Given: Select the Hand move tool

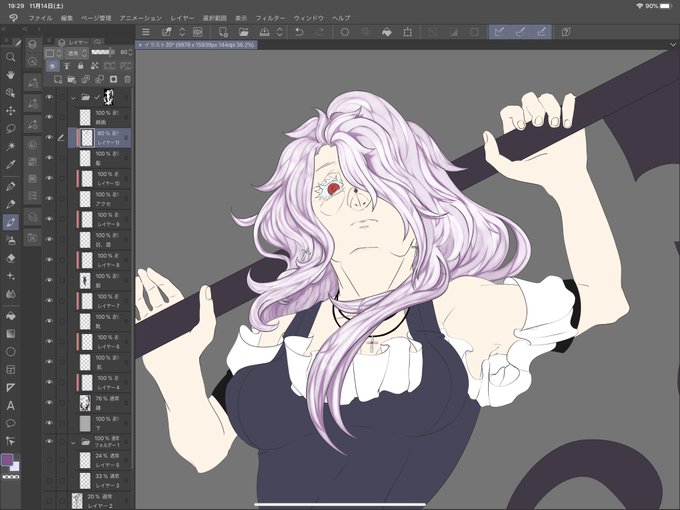Looking at the screenshot, I should 10,75.
